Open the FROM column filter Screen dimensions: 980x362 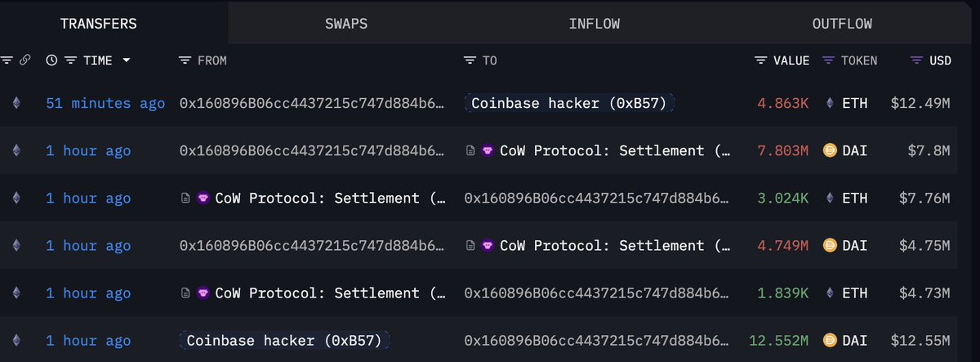(185, 60)
